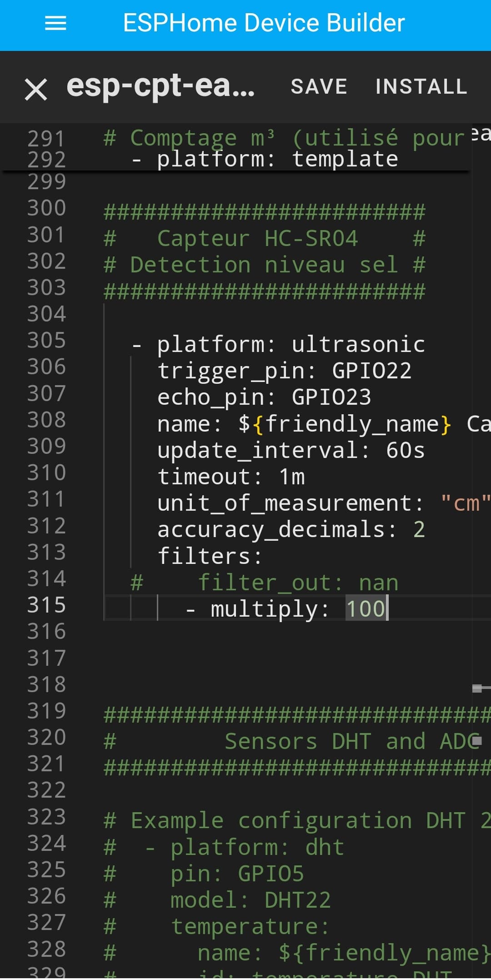The width and height of the screenshot is (491, 980).
Task: Click the 'filters:' line
Action: (210, 556)
